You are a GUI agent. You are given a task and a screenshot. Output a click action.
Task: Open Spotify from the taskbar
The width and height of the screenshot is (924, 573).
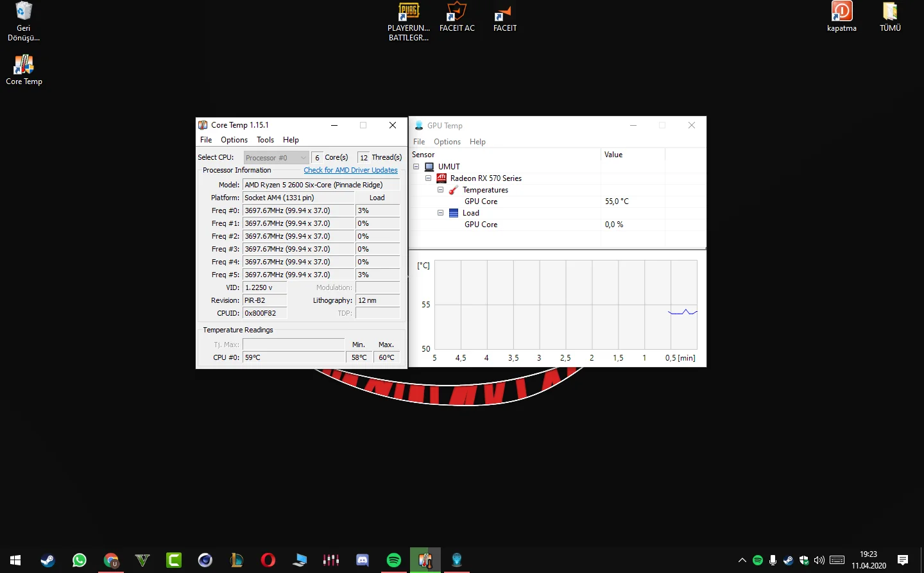pos(394,560)
